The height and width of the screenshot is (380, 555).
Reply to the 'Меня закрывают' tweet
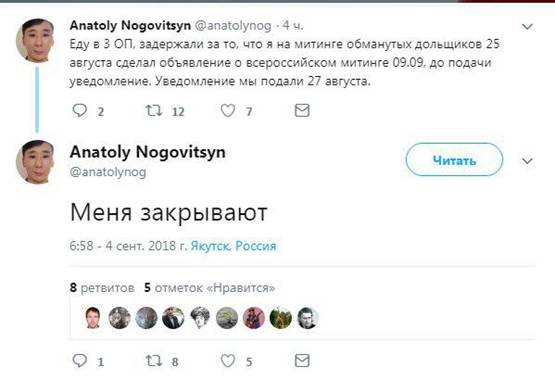pyautogui.click(x=80, y=361)
